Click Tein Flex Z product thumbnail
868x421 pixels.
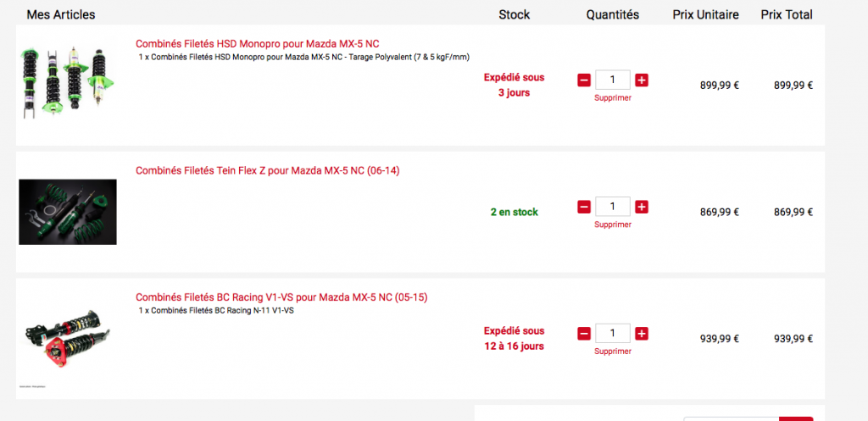point(68,212)
